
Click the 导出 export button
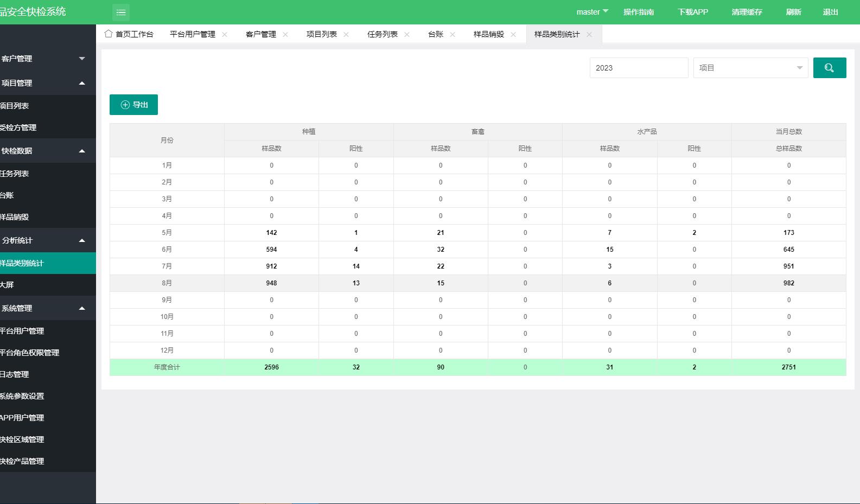(x=133, y=105)
